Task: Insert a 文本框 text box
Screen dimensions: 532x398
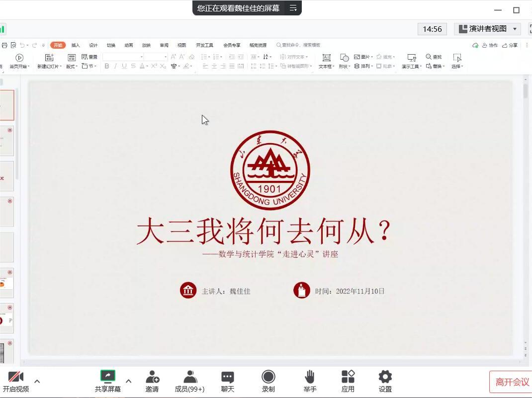Action: [x=326, y=61]
